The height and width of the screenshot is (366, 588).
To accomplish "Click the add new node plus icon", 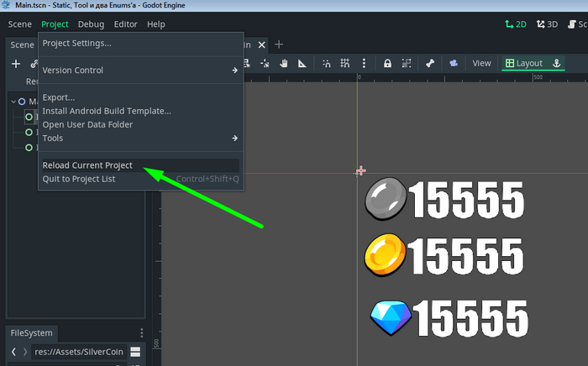I will tap(16, 64).
